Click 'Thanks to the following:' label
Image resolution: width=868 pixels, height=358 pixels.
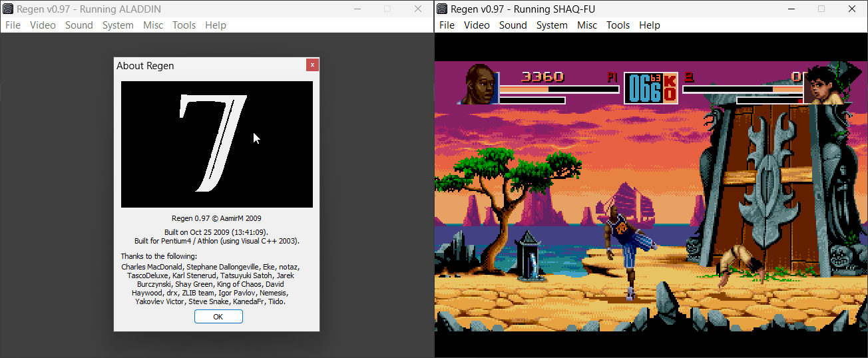click(159, 256)
